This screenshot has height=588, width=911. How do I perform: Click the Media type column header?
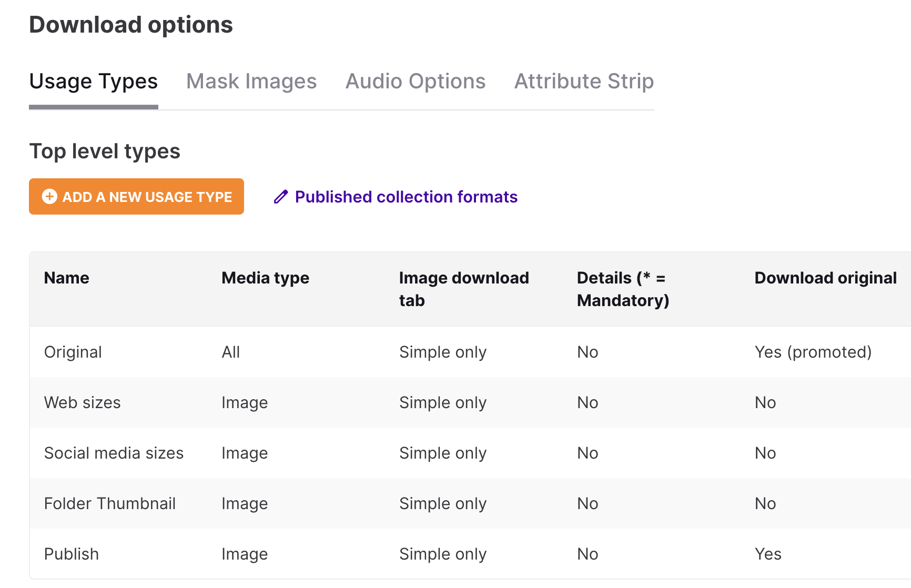pos(265,278)
